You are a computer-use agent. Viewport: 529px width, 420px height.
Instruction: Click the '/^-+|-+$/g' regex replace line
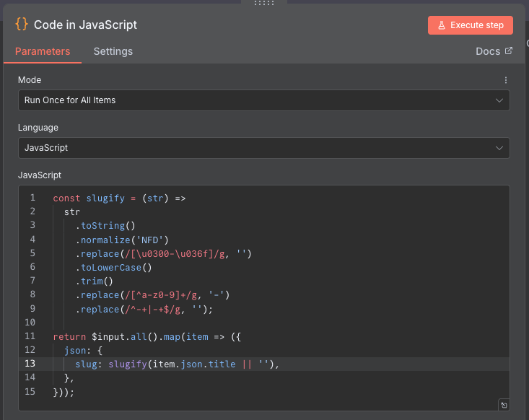click(144, 310)
